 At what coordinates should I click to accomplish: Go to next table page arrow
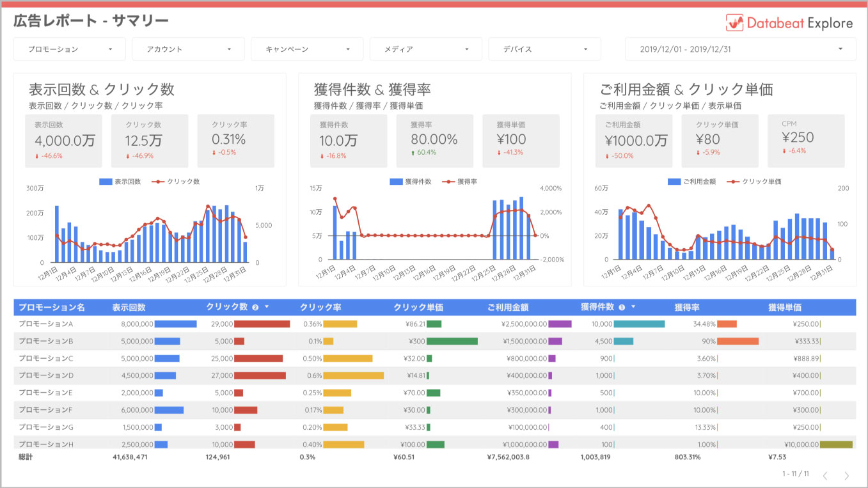pos(846,475)
